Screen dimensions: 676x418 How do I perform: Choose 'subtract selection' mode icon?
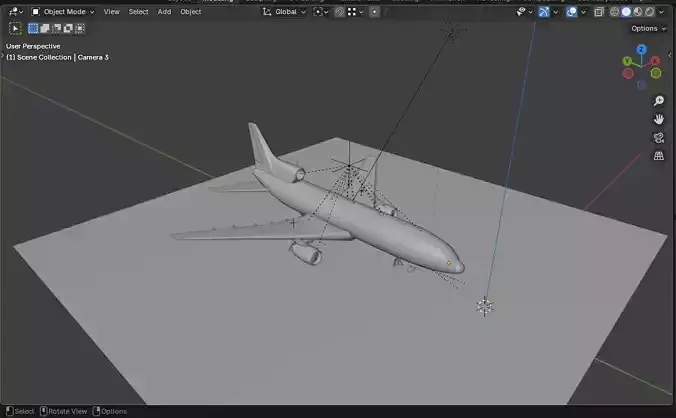[x=56, y=28]
